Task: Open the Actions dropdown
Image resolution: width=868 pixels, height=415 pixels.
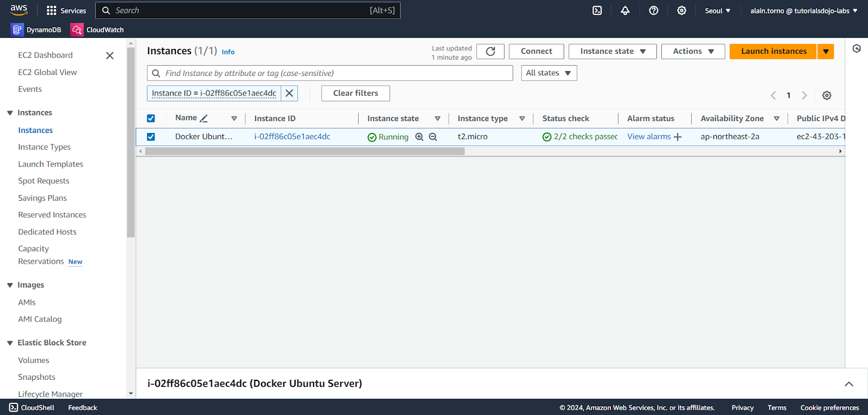Action: pos(693,52)
